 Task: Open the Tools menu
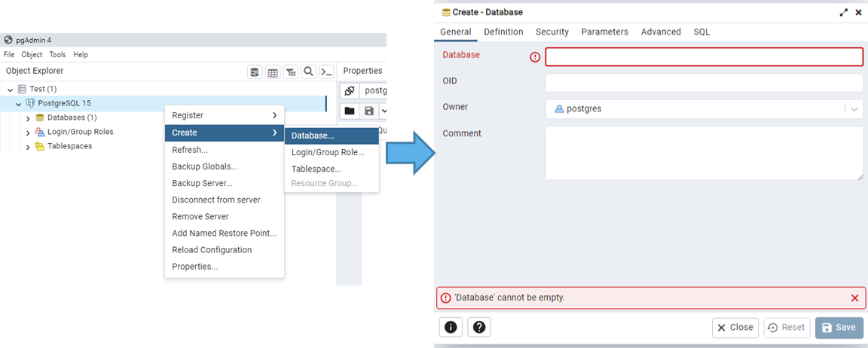(x=57, y=55)
